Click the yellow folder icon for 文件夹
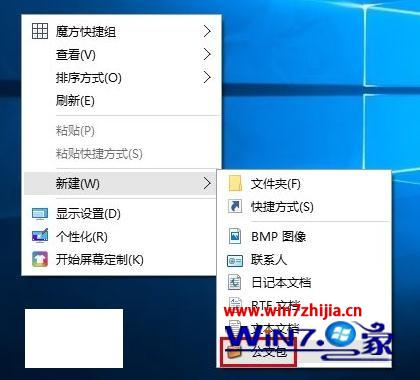 coord(235,183)
